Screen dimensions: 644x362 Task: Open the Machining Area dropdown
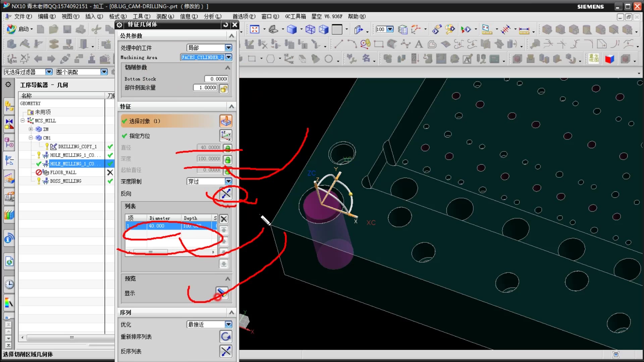pos(228,57)
